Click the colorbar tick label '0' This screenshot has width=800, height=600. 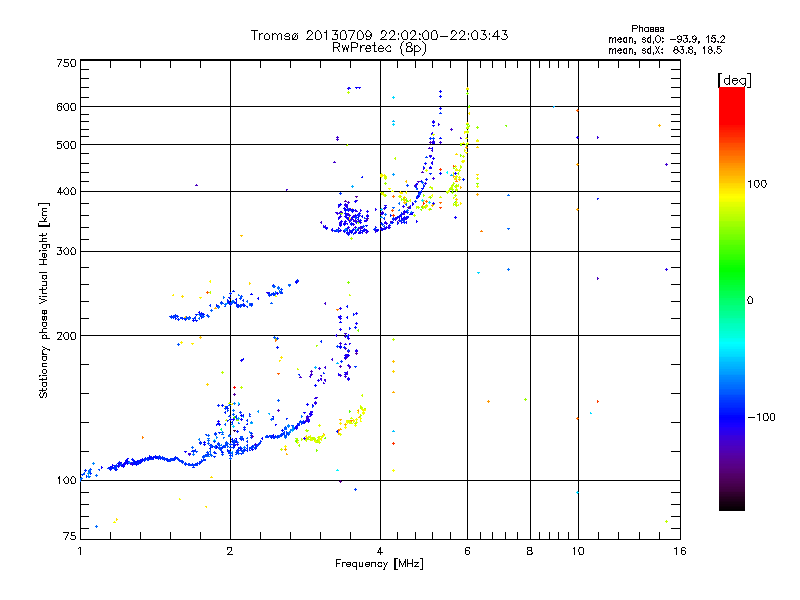click(x=750, y=301)
